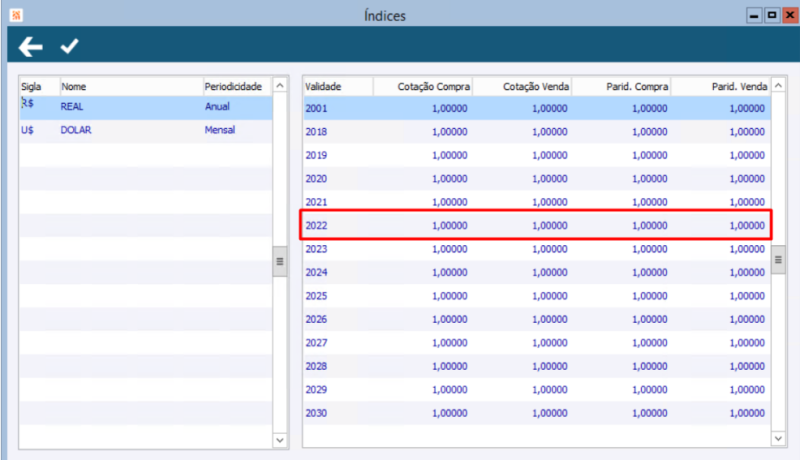This screenshot has height=460, width=800.
Task: Click the app icon in title bar
Action: coord(16,15)
